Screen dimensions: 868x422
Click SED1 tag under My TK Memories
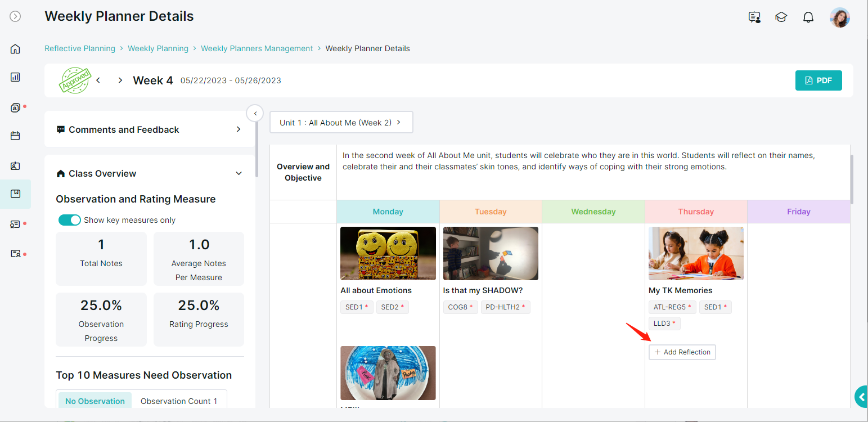coord(716,307)
